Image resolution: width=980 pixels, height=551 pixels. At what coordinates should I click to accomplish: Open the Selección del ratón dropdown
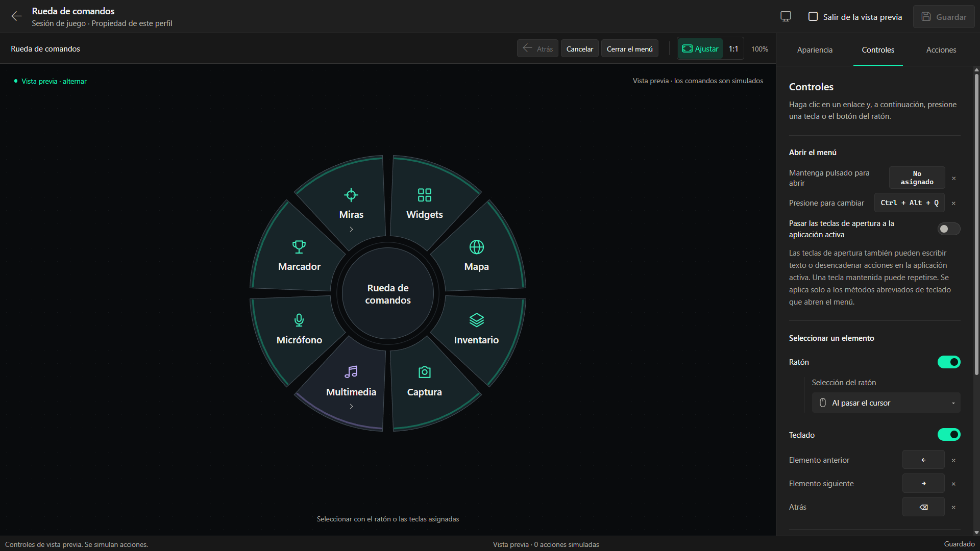pyautogui.click(x=886, y=403)
